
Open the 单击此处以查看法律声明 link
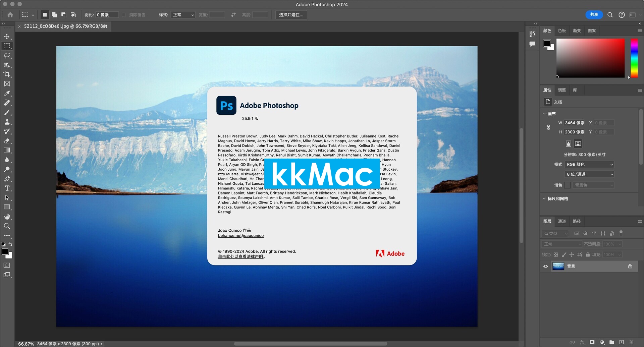tap(241, 256)
